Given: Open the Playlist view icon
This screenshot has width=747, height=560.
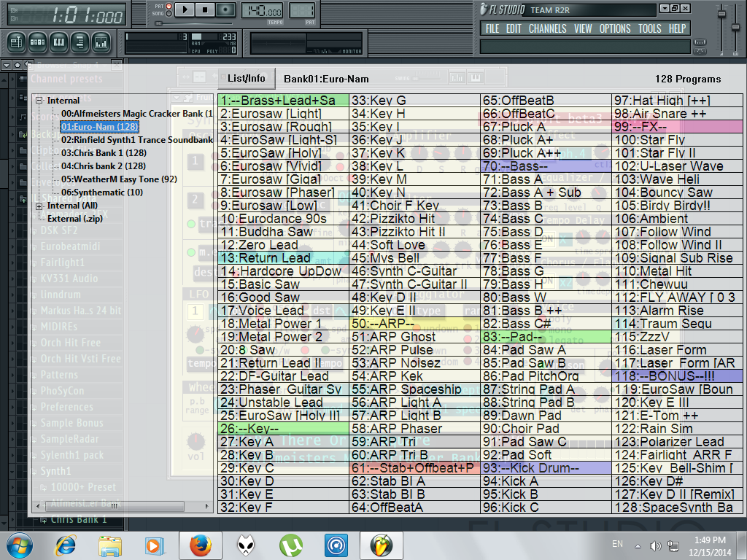Looking at the screenshot, I should [16, 43].
